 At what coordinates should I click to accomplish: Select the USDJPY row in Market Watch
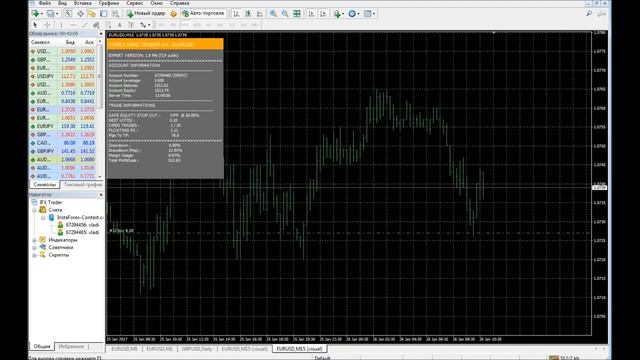tap(62, 76)
